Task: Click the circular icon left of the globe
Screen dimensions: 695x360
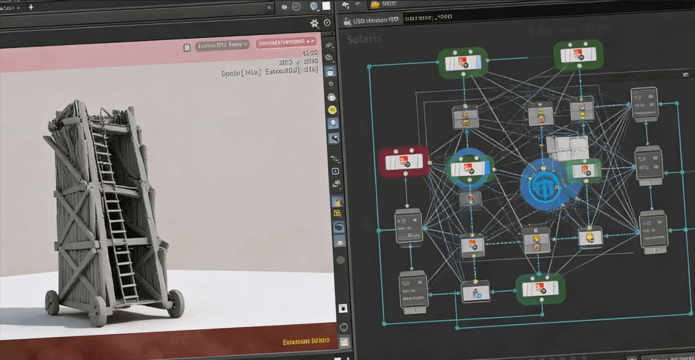Action: pos(296,7)
